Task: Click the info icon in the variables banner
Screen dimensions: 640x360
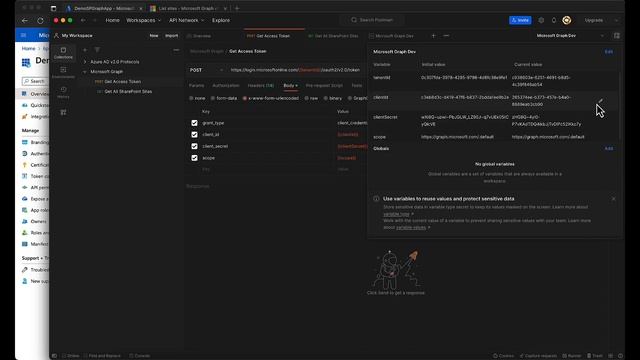Action: [x=376, y=199]
